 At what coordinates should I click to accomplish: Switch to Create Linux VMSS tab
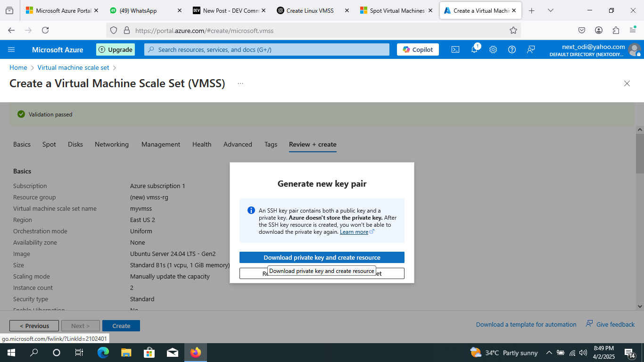[x=312, y=10]
